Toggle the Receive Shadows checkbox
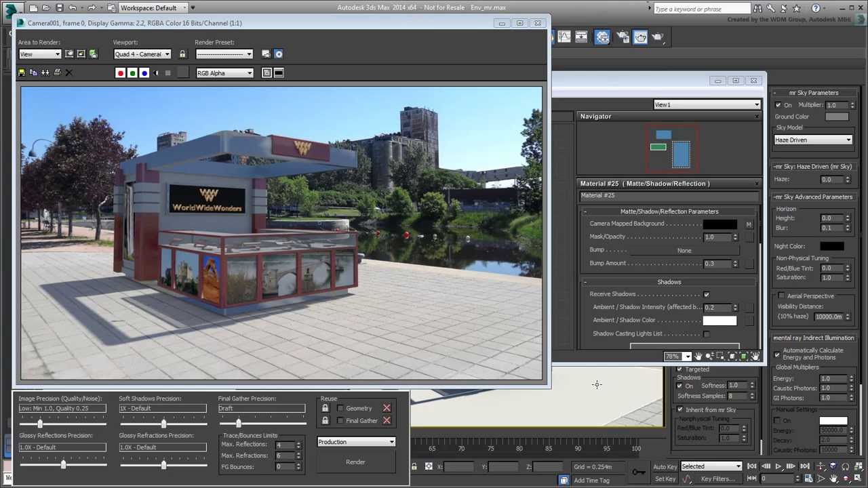The height and width of the screenshot is (488, 868). tap(707, 294)
